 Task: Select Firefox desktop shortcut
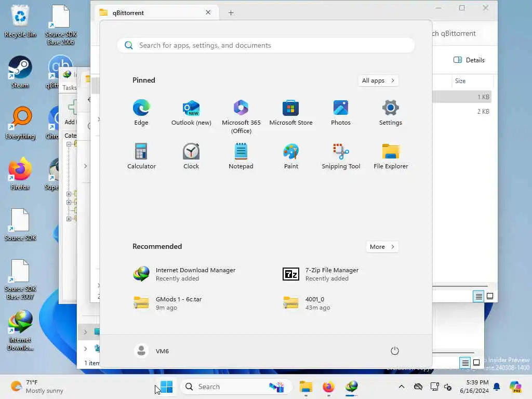click(x=20, y=174)
